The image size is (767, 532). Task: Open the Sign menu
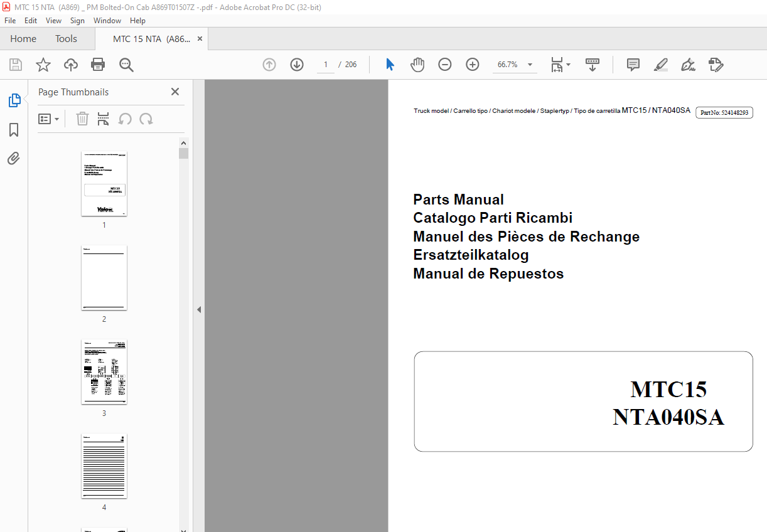[77, 21]
